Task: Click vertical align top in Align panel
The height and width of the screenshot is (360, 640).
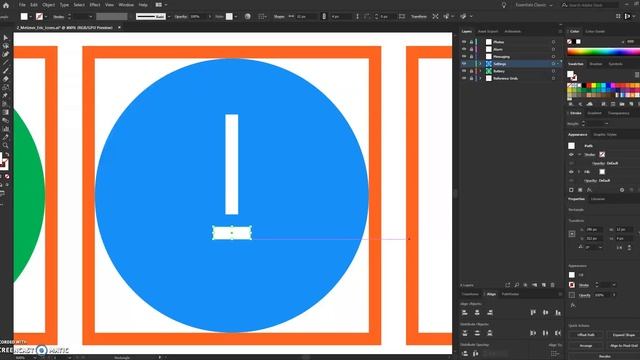Action: (533, 313)
